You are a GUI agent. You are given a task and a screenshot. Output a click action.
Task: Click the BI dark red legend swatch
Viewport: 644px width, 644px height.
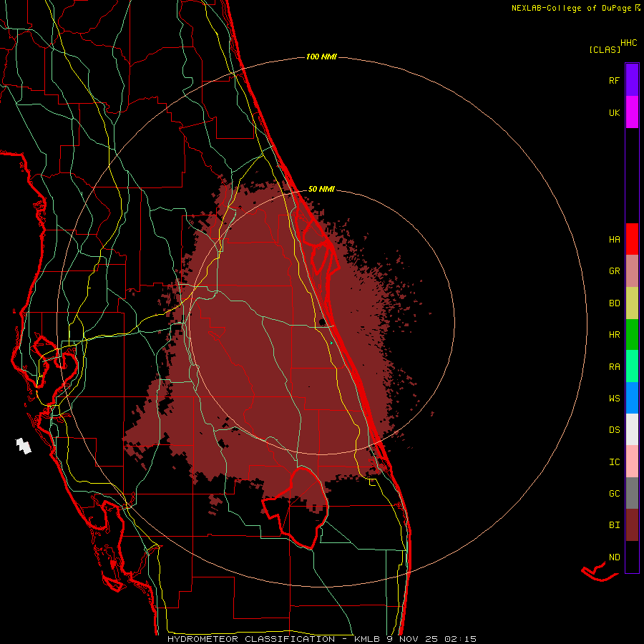(x=632, y=525)
